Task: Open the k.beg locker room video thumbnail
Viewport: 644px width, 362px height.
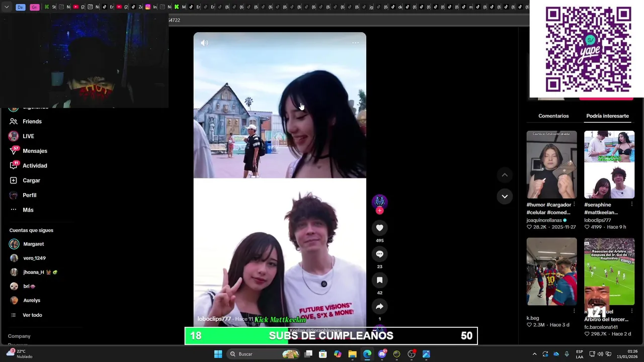Action: click(551, 271)
